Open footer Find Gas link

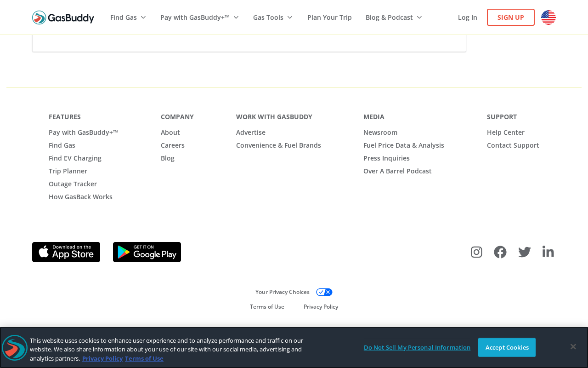tap(62, 145)
